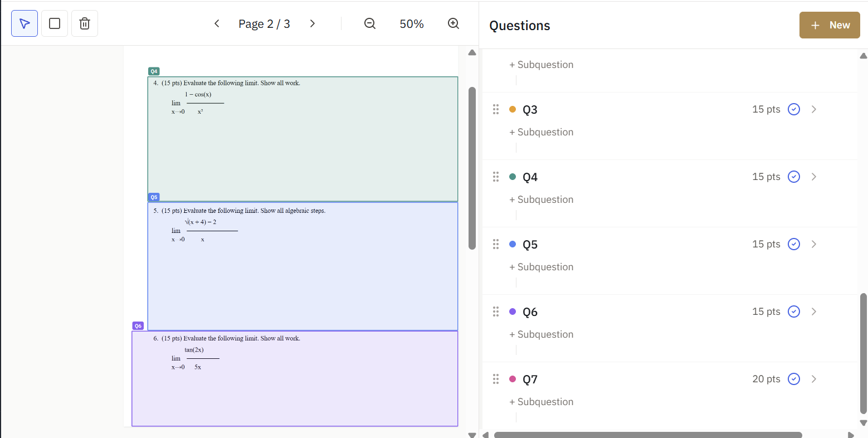Click document scrollbar up arrow
The width and height of the screenshot is (868, 438).
472,53
